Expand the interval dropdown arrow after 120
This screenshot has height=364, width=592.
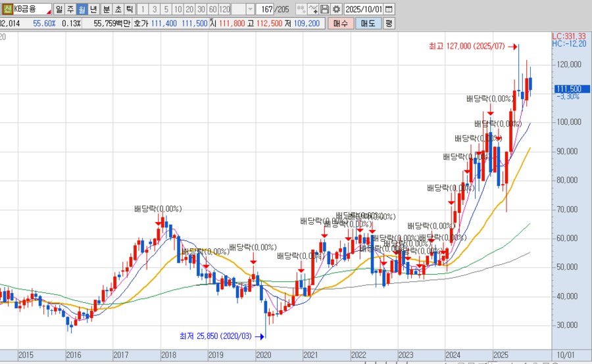(251, 10)
